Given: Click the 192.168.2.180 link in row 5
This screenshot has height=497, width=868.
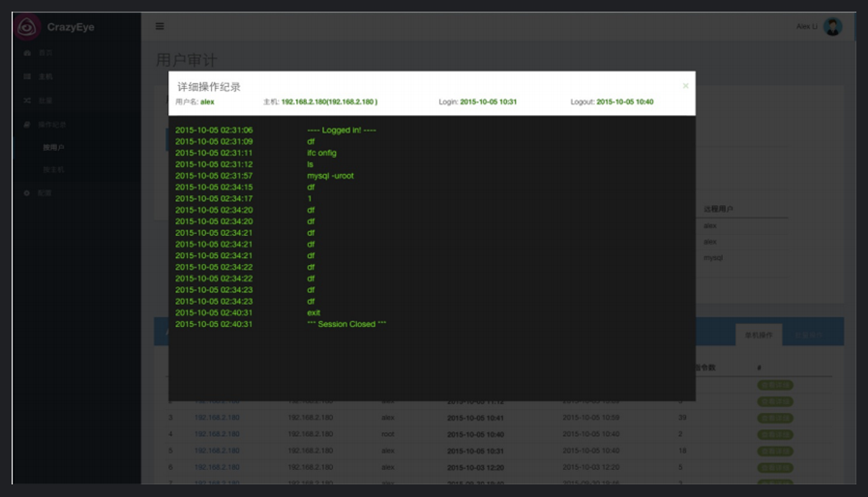Looking at the screenshot, I should pyautogui.click(x=217, y=451).
